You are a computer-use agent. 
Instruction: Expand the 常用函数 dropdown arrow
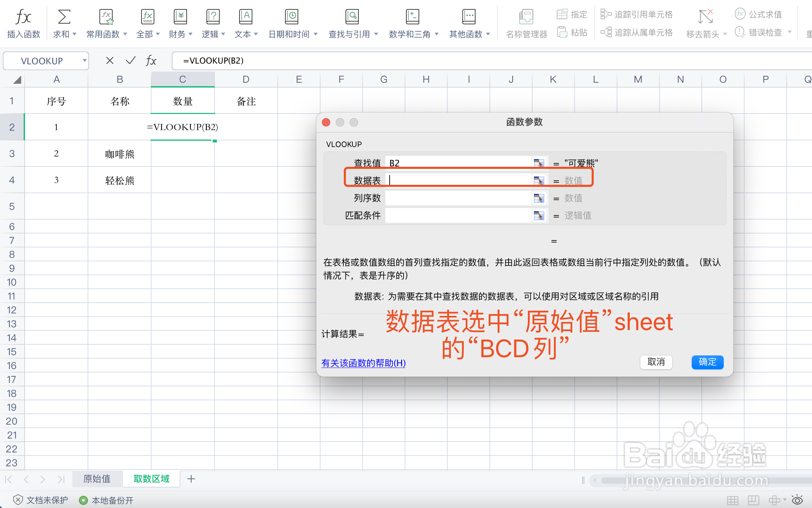(x=125, y=34)
